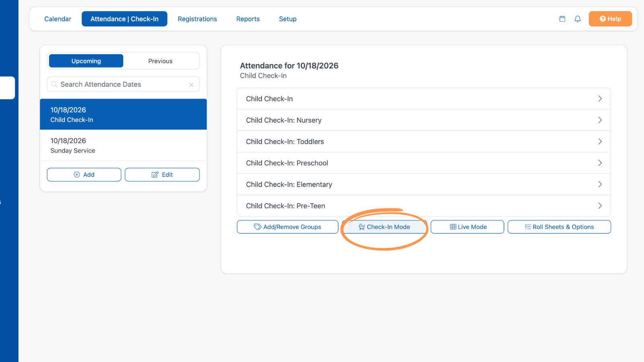Select the Attendance | Check-In tab
Screen dimensions: 644x362
tap(124, 19)
